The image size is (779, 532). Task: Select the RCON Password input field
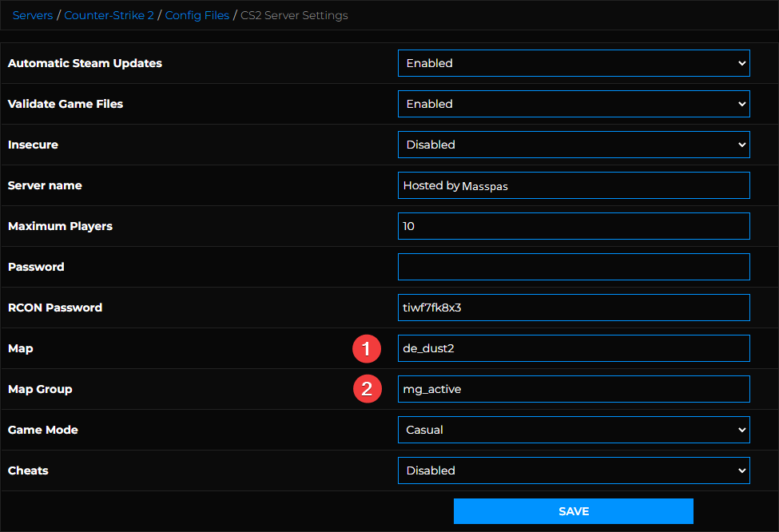pos(573,308)
